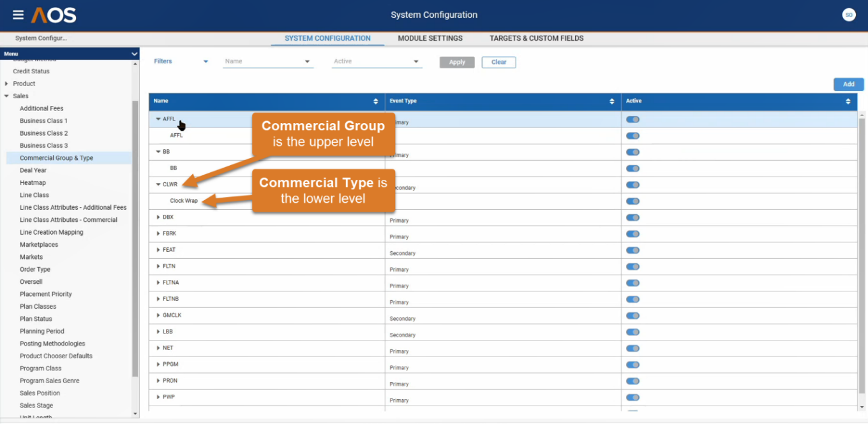Toggle Active switch for AFFL group
The image size is (868, 424).
pyautogui.click(x=632, y=119)
